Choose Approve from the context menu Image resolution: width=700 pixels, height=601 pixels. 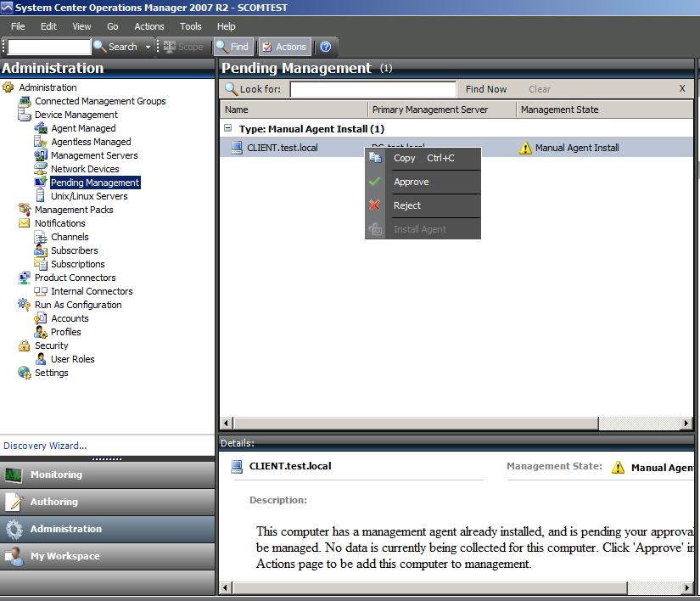(x=411, y=182)
